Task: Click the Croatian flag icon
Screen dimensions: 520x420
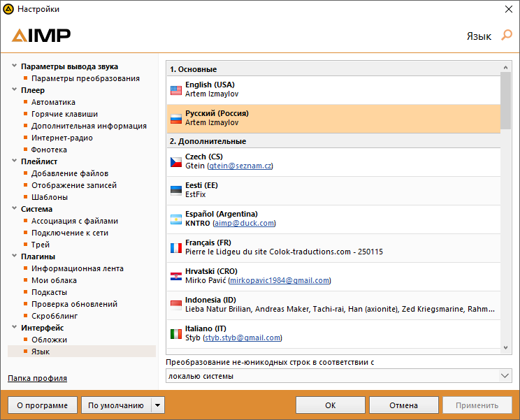Action: (x=176, y=276)
